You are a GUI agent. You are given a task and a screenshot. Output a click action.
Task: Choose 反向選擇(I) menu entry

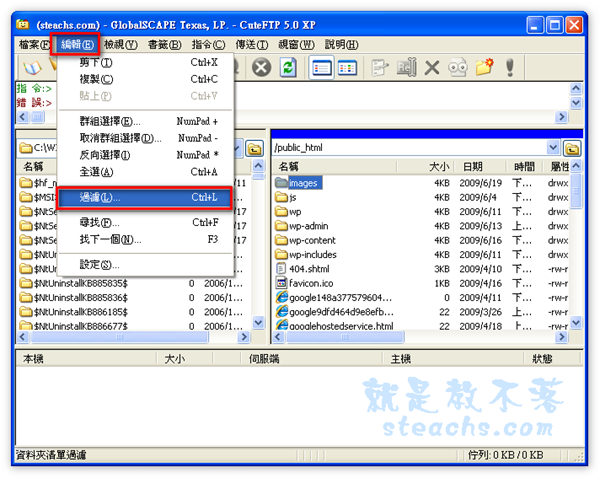[x=145, y=155]
